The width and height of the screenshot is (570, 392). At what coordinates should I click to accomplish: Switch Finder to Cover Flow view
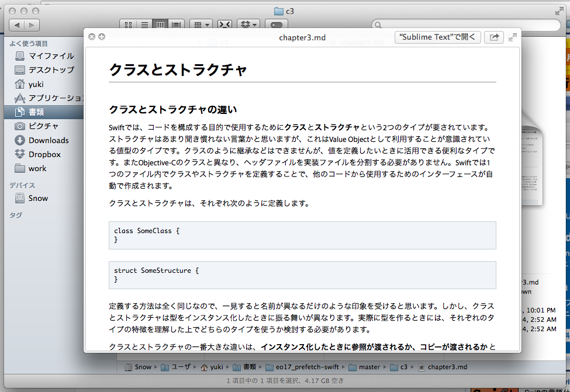(x=175, y=25)
